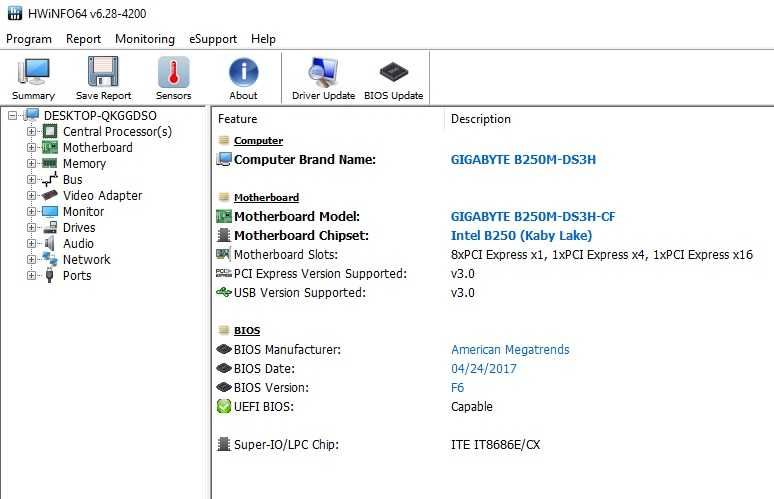The image size is (774, 499).
Task: Expand the Audio tree node
Action: [32, 243]
